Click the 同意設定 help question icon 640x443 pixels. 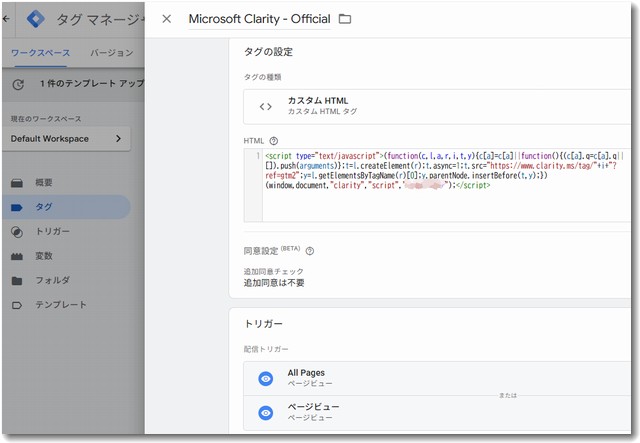[x=310, y=251]
